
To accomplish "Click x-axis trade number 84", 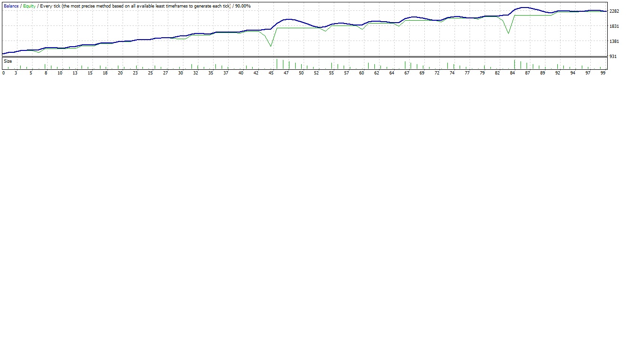I will coord(512,73).
